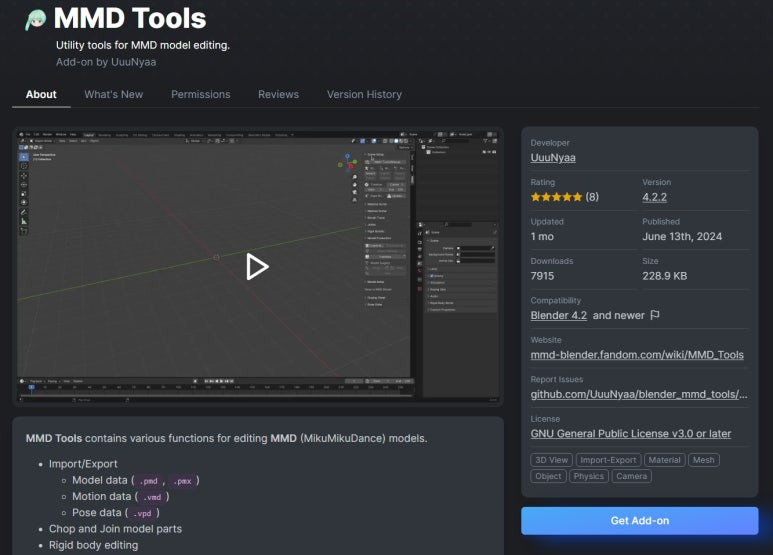The image size is (773, 555).
Task: Select the Material tag
Action: (x=664, y=460)
